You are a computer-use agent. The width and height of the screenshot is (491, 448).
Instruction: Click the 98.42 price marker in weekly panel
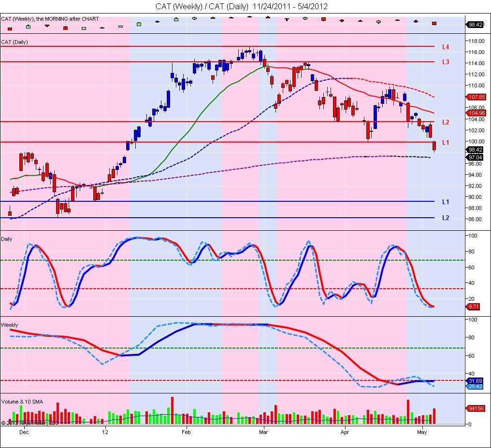(476, 25)
